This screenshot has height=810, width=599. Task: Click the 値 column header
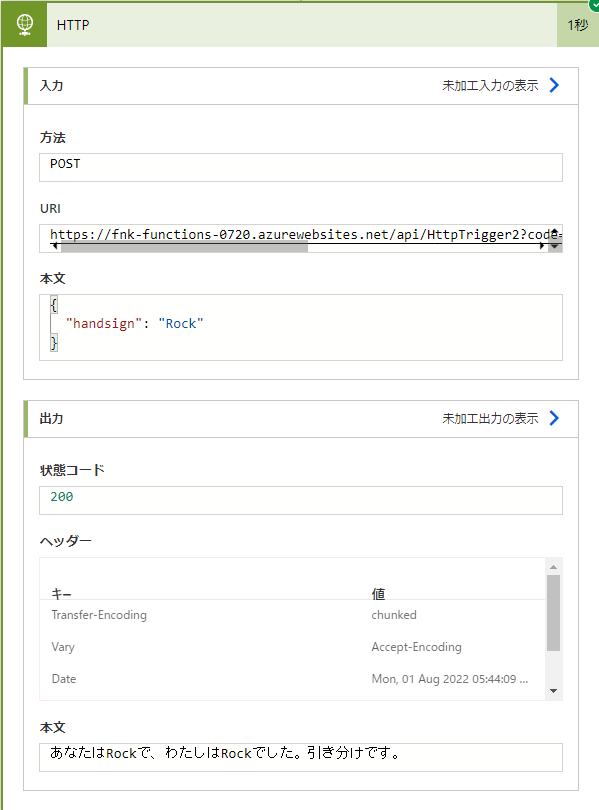point(379,594)
